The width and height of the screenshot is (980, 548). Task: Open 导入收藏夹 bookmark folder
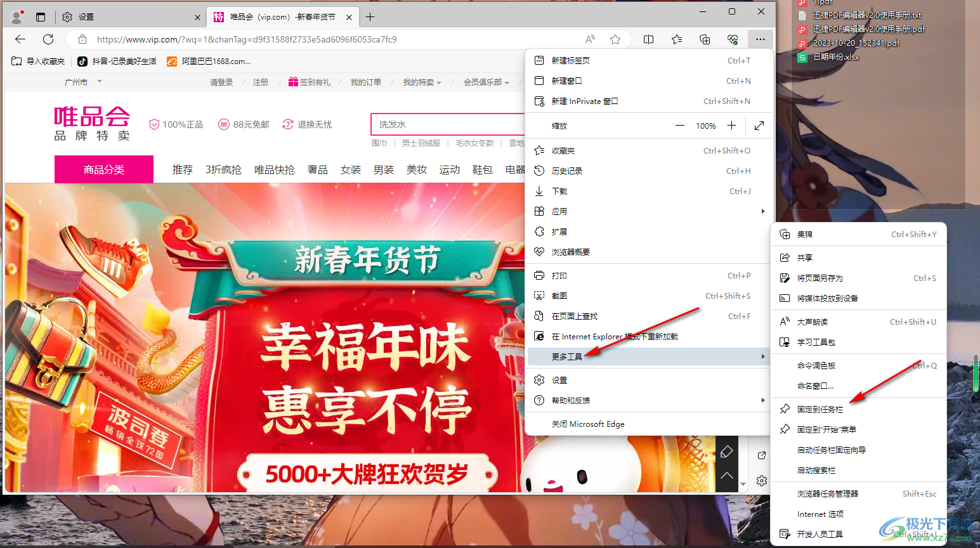pos(38,62)
